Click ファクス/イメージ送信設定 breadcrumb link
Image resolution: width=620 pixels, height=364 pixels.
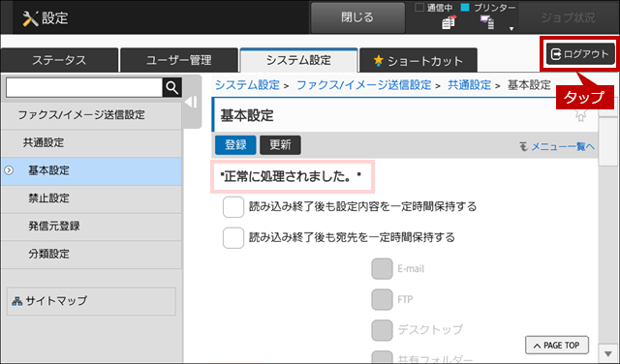pos(363,85)
